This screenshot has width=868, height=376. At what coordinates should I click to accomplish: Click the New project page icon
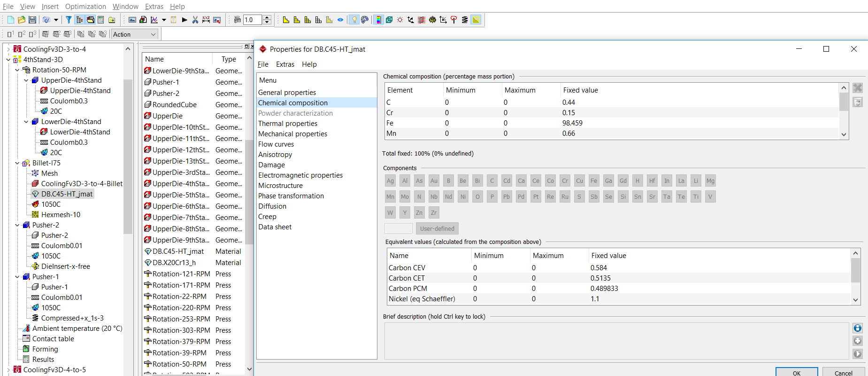point(11,20)
